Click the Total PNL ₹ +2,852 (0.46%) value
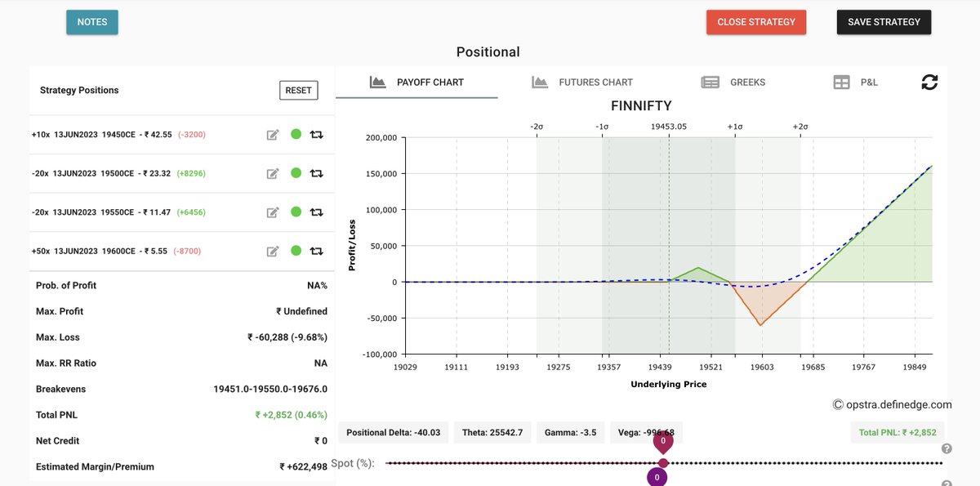 [292, 415]
